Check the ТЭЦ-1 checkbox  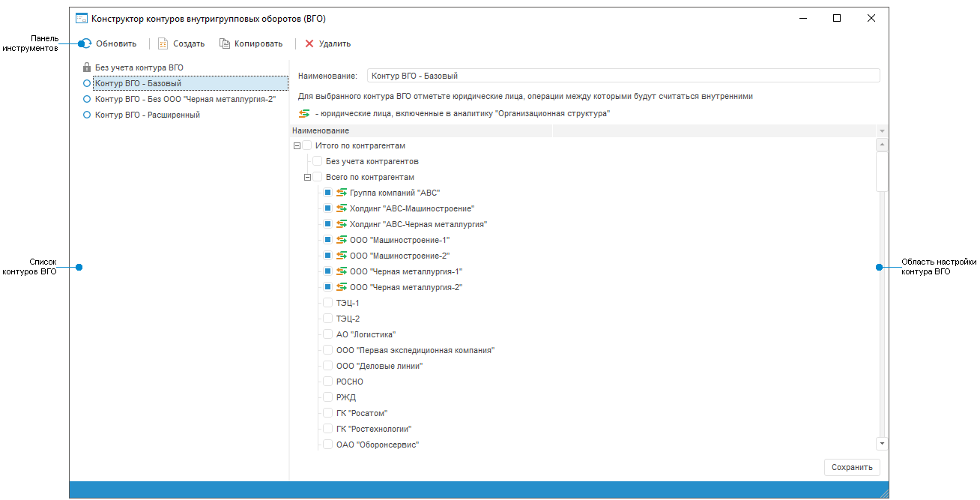[327, 303]
